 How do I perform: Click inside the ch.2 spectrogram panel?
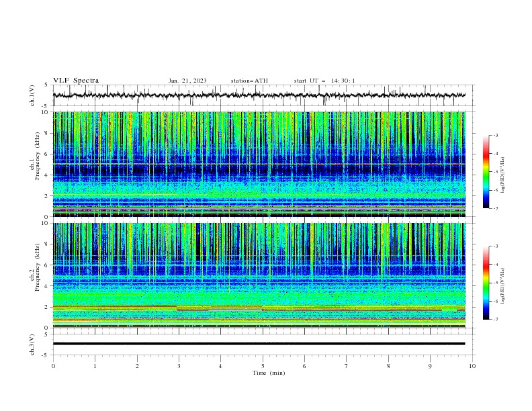(259, 275)
